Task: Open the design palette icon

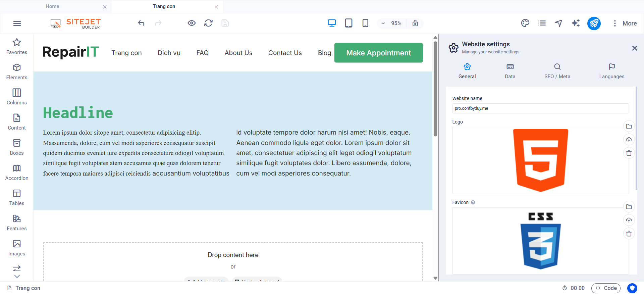Action: tap(525, 23)
